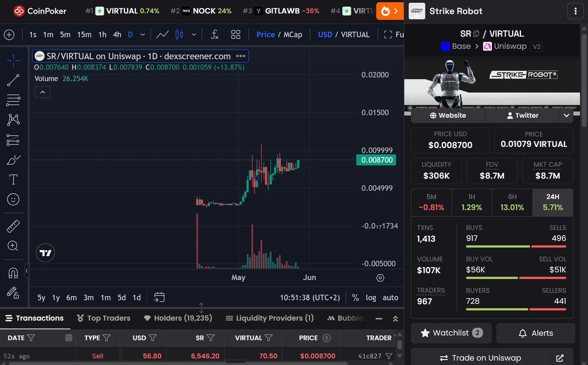
Task: Activate the zoom in tool
Action: point(13,246)
